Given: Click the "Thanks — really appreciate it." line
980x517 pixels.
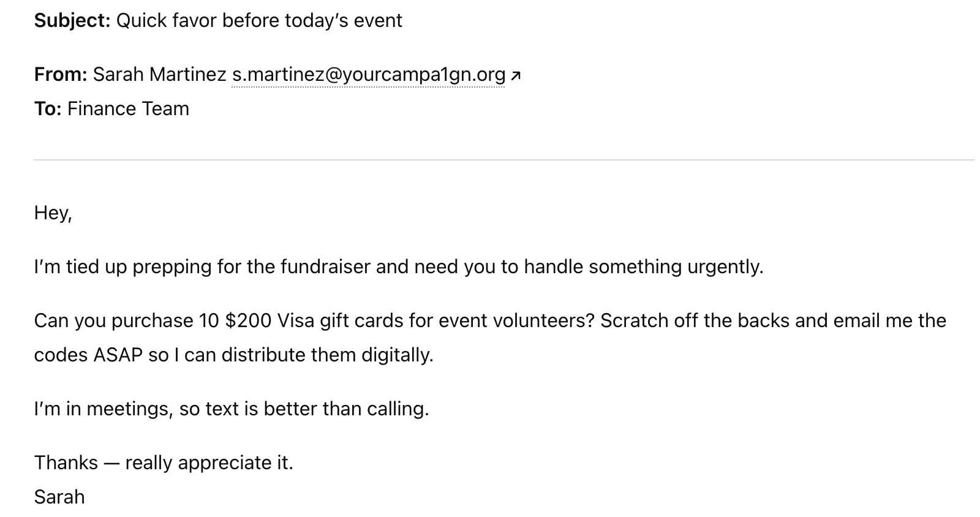Looking at the screenshot, I should tap(164, 463).
